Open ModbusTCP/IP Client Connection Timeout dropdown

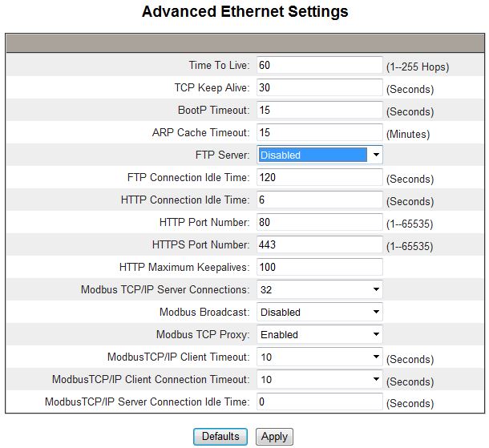pos(319,379)
